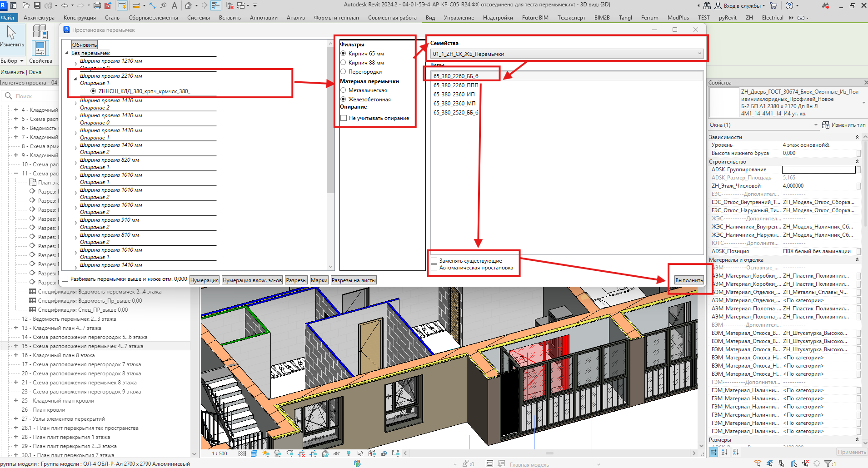Open the Файл menu tab
Image resolution: width=868 pixels, height=468 pixels.
tap(8, 18)
